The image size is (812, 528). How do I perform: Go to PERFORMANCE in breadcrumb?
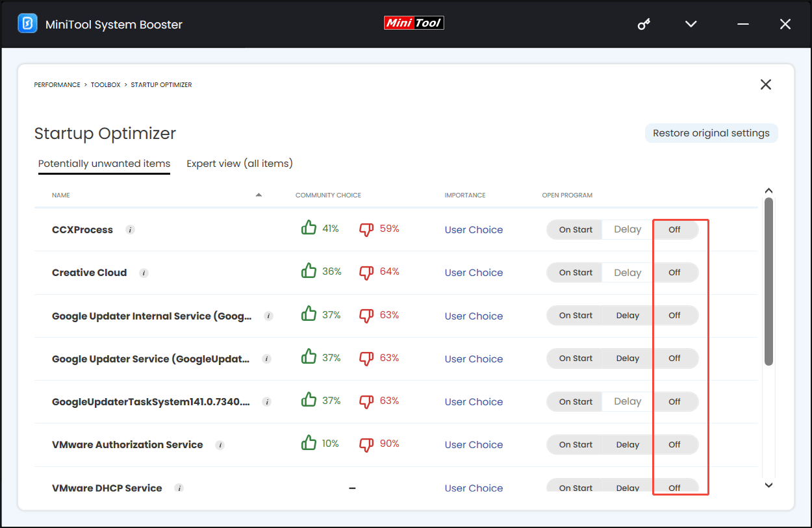coord(57,85)
